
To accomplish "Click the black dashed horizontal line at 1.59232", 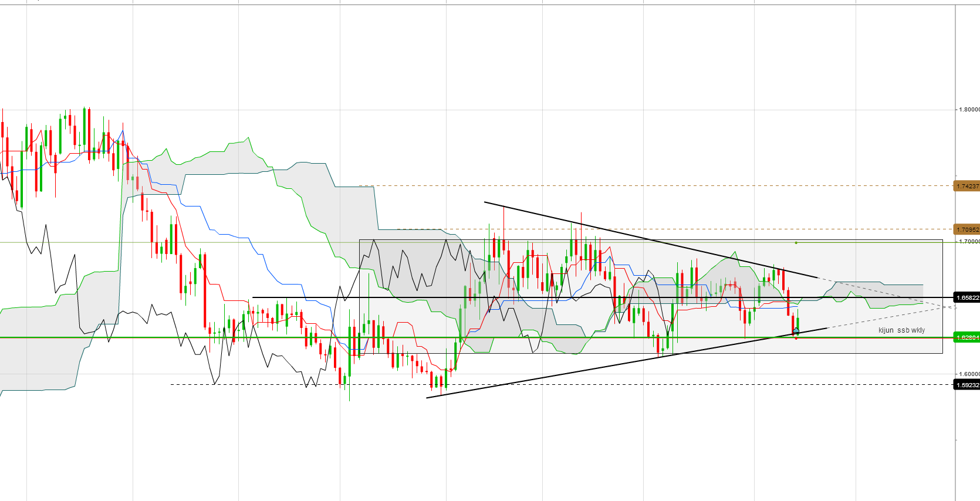I will coord(563,385).
